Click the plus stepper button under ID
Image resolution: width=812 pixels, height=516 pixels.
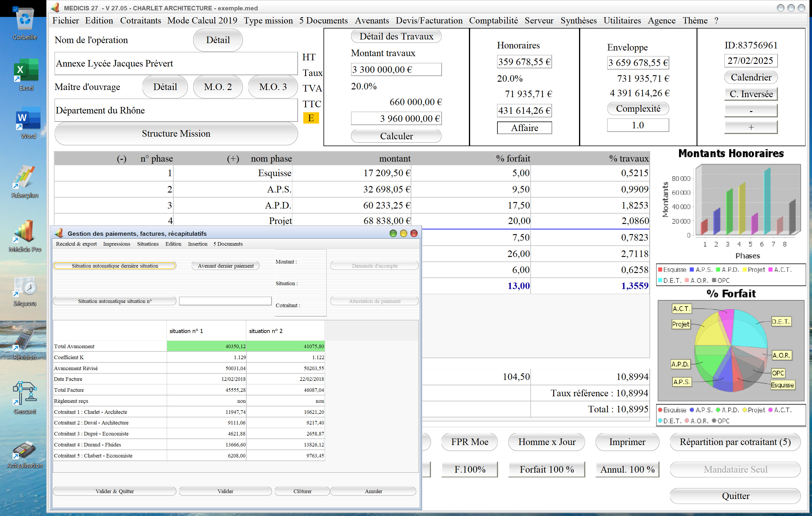(x=751, y=127)
